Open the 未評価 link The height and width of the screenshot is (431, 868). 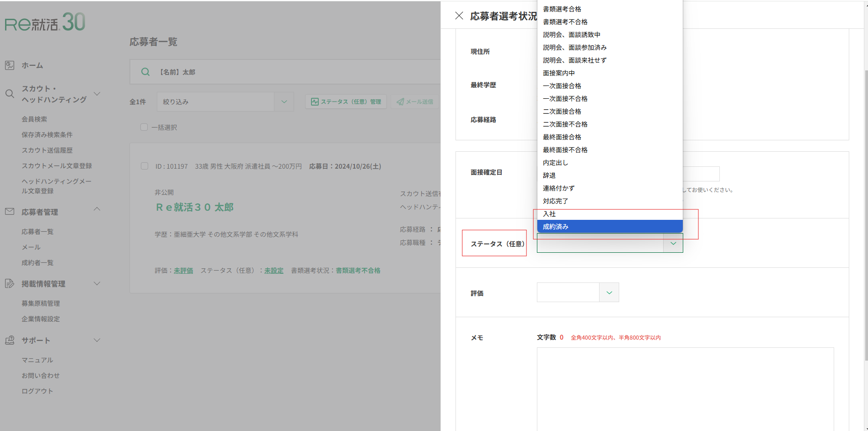(x=183, y=271)
